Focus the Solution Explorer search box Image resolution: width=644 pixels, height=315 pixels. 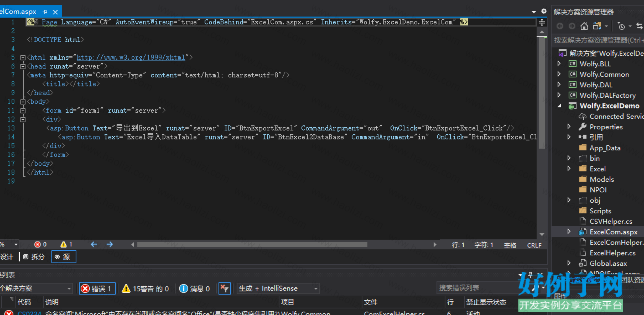tap(598, 40)
